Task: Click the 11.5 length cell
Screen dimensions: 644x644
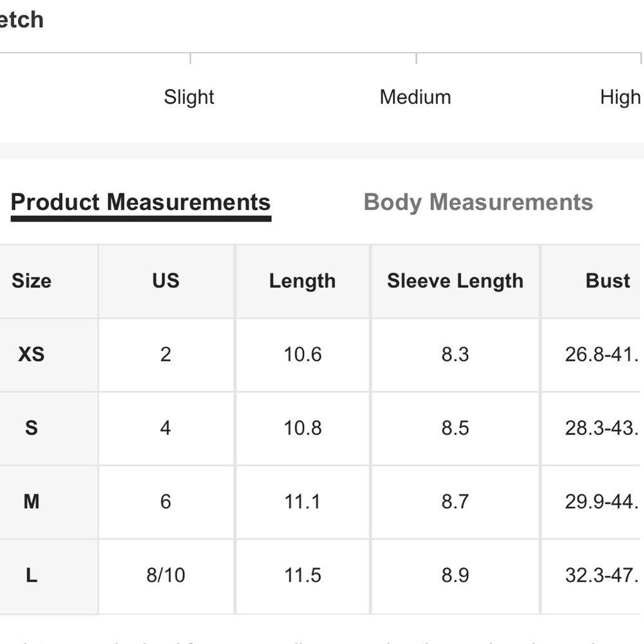Action: pos(302,575)
